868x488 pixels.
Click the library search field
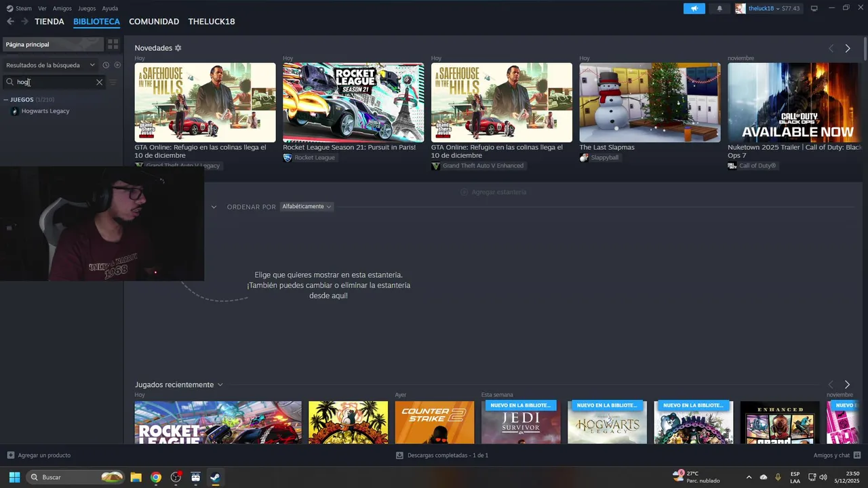[x=54, y=82]
